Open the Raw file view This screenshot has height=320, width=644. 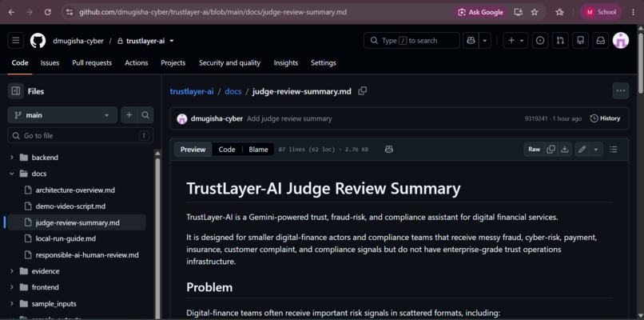pyautogui.click(x=534, y=150)
